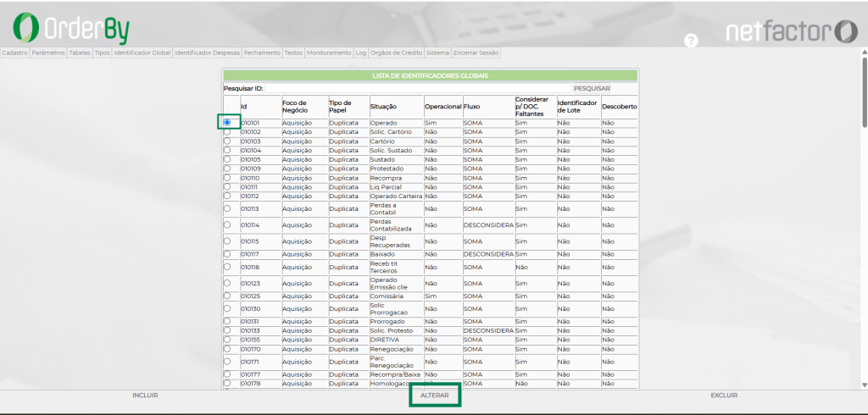868x415 pixels.
Task: Select radio button for Id 010103
Action: point(227,141)
